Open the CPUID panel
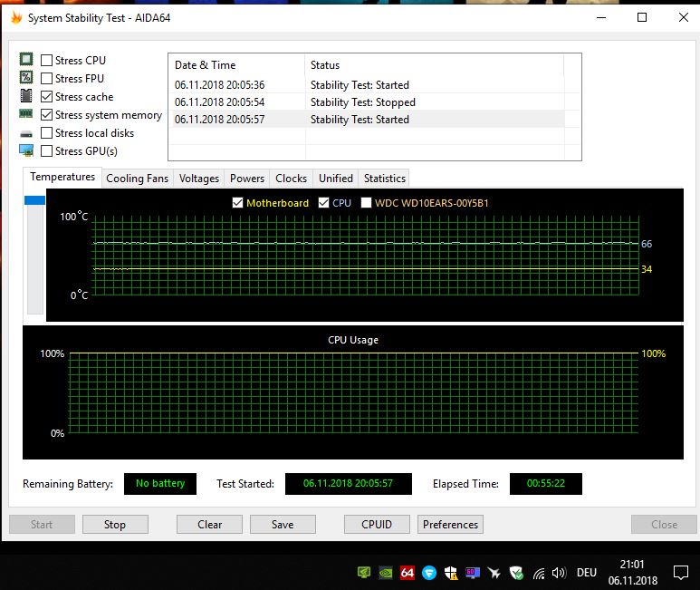This screenshot has height=590, width=700. 377,525
